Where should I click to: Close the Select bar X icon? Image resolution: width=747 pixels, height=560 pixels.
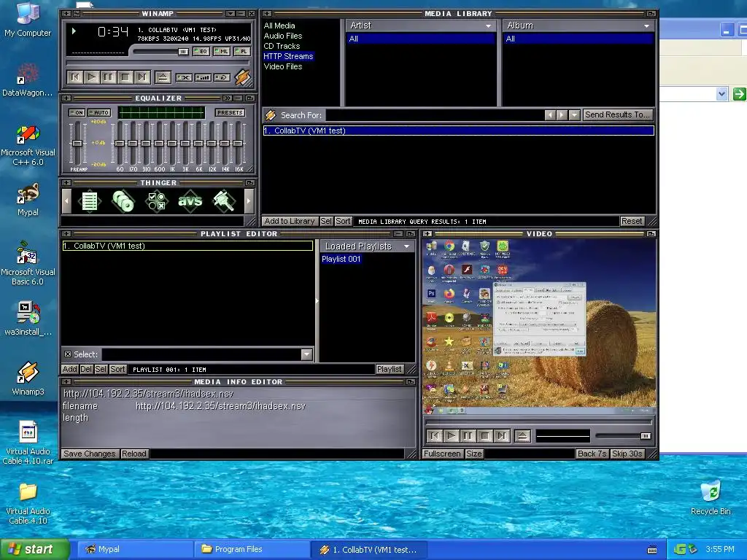coord(68,354)
